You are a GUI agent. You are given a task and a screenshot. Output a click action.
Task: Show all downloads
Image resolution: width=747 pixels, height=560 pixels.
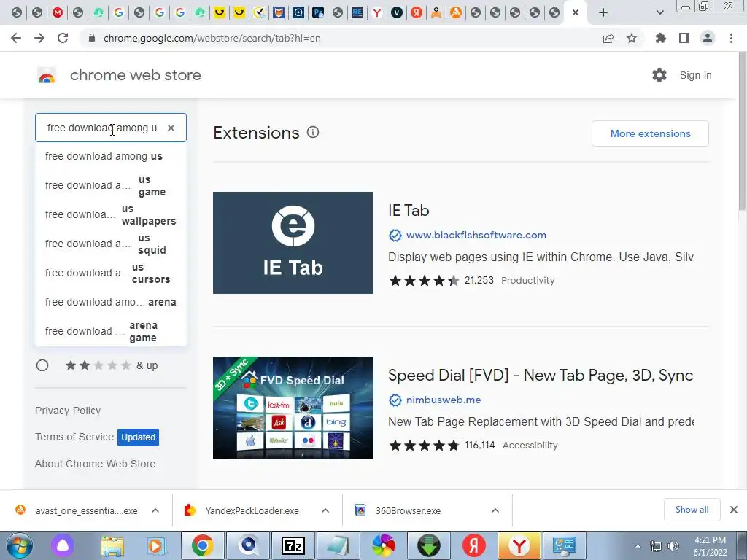point(692,510)
